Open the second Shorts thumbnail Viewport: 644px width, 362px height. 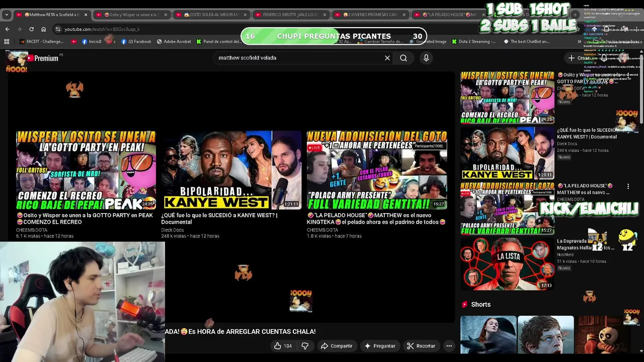pyautogui.click(x=545, y=334)
